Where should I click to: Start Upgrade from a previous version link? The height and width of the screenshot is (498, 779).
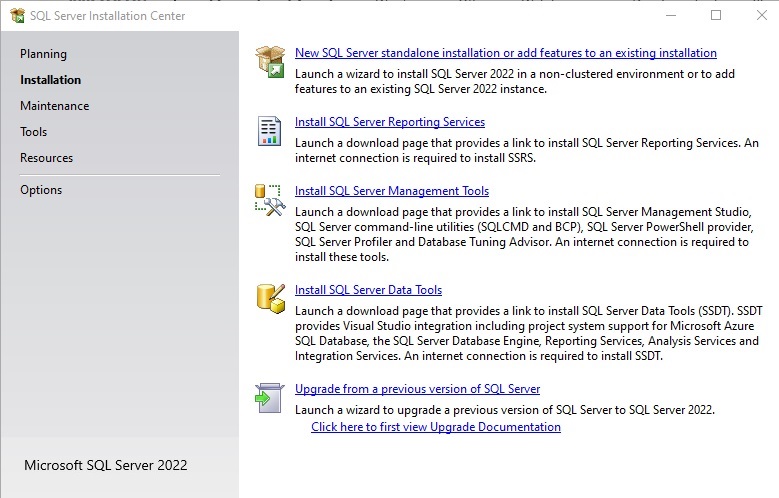[417, 389]
